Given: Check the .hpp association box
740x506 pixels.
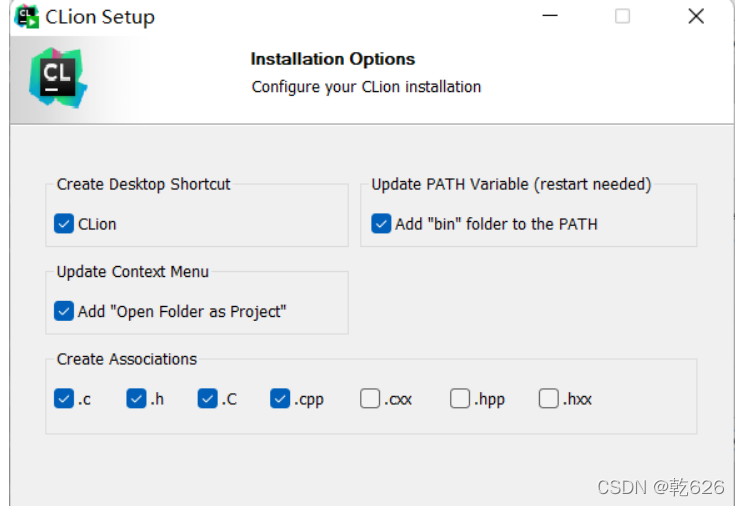Looking at the screenshot, I should (x=460, y=399).
